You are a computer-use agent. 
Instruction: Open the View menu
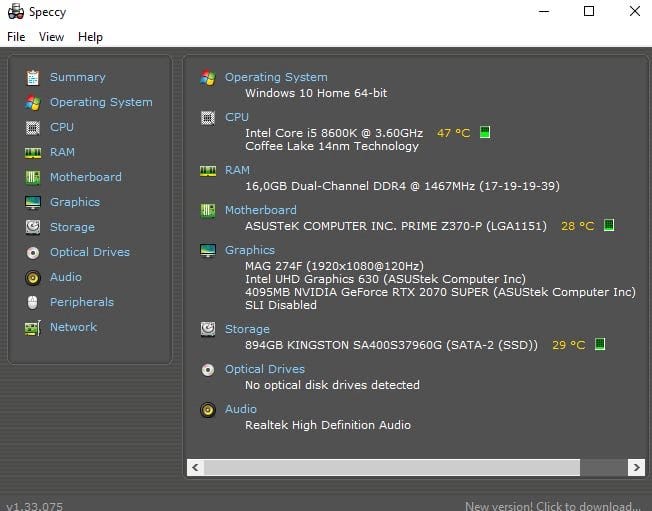click(x=52, y=37)
